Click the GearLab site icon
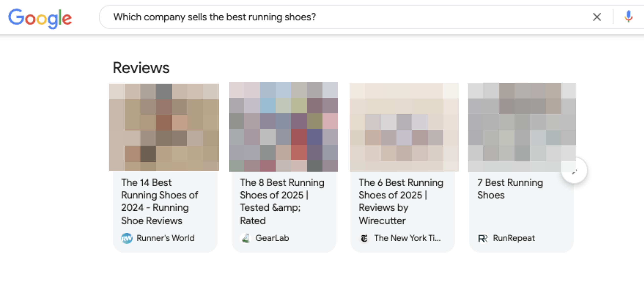644x283 pixels. [246, 238]
